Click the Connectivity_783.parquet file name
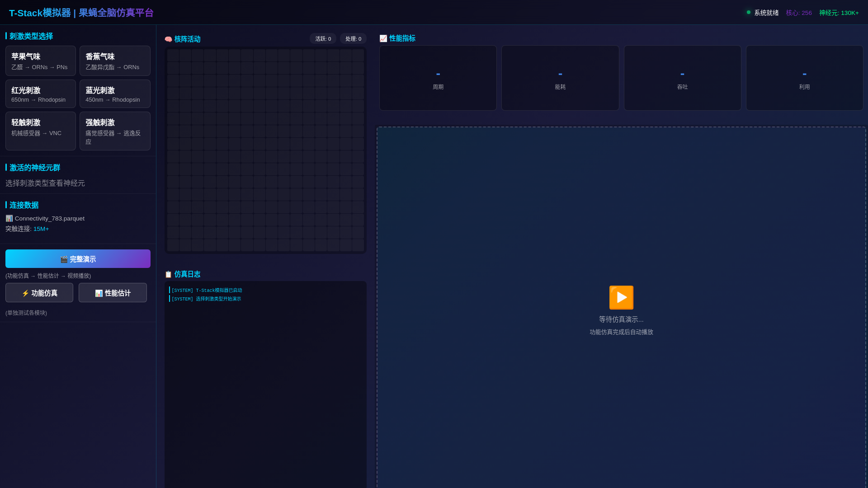This screenshot has width=868, height=488. [50, 218]
